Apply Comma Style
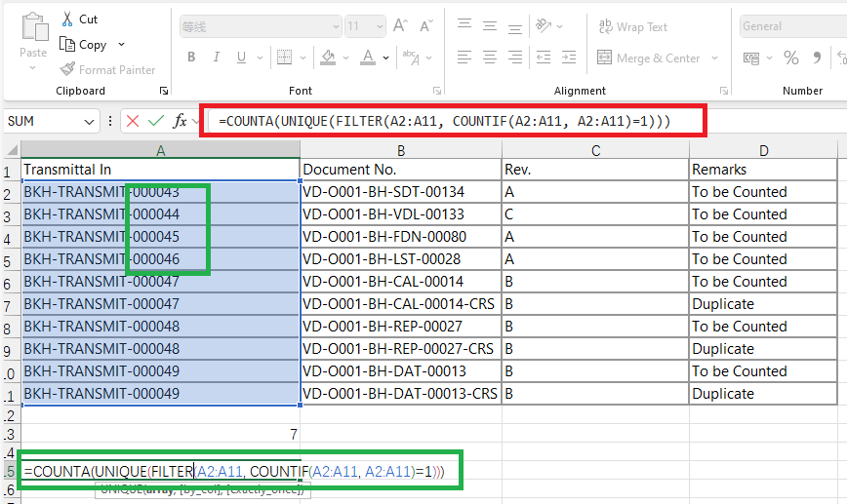This screenshot has height=504, width=847. click(x=817, y=58)
